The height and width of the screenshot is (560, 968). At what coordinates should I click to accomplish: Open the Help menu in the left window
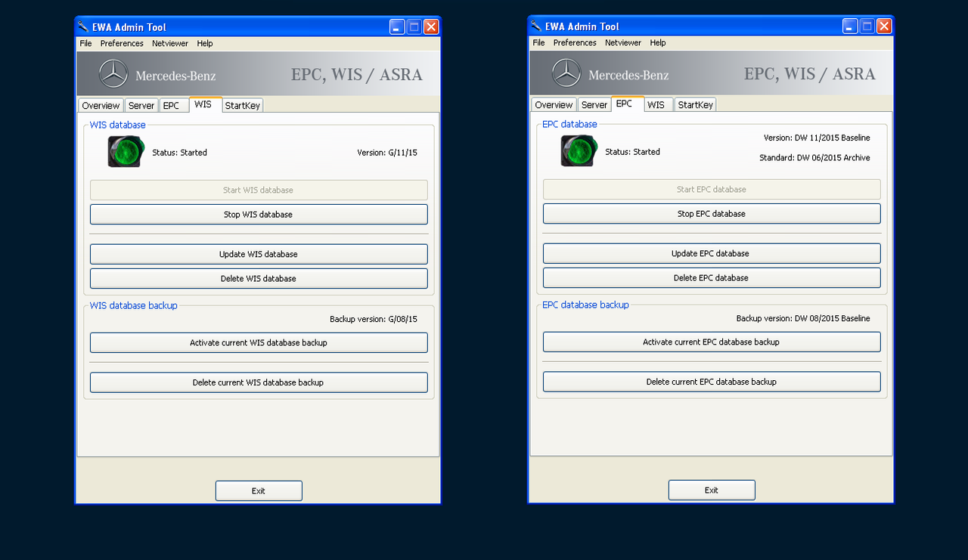(x=205, y=44)
